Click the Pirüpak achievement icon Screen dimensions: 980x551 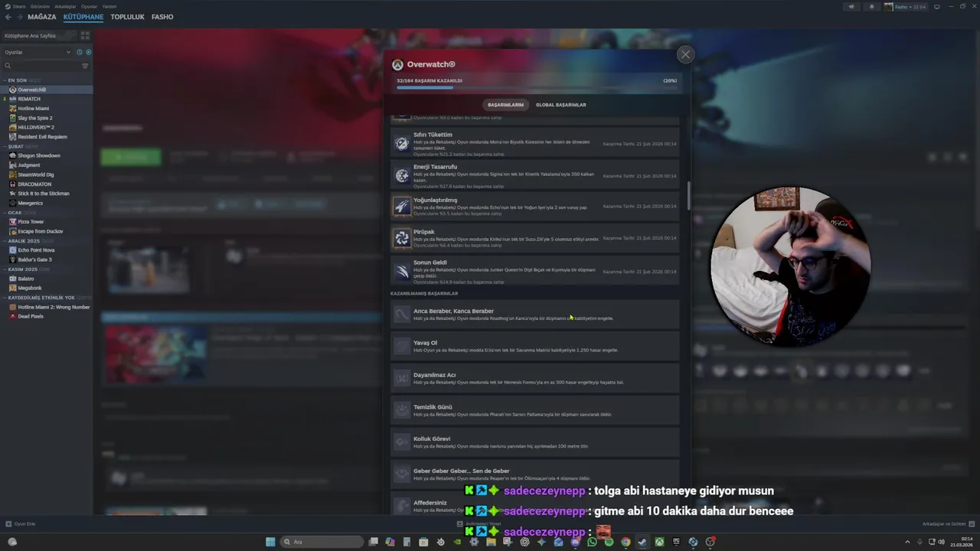pyautogui.click(x=402, y=239)
